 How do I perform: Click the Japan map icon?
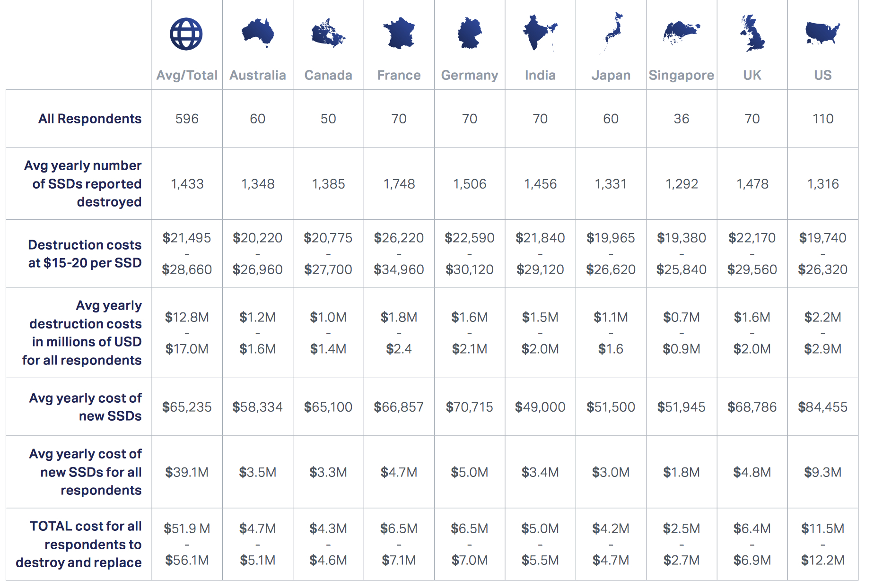[x=611, y=33]
